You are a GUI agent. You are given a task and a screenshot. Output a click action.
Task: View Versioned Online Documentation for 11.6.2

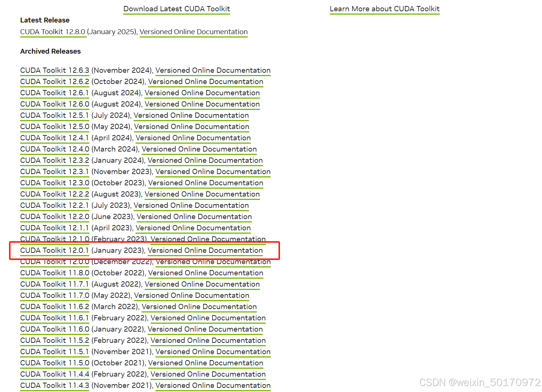pos(199,306)
